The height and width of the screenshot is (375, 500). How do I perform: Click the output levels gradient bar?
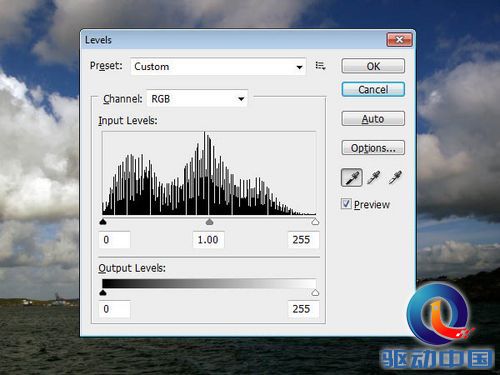pyautogui.click(x=209, y=283)
